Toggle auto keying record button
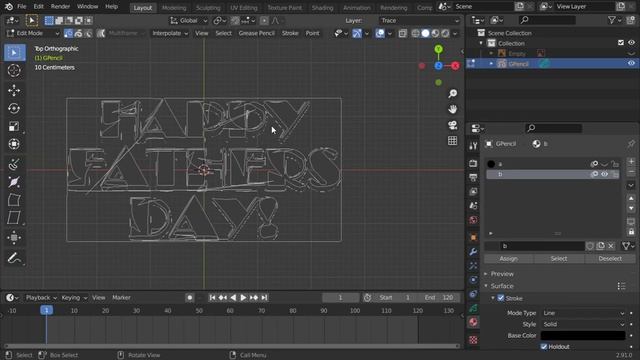640x360 pixels. click(189, 298)
